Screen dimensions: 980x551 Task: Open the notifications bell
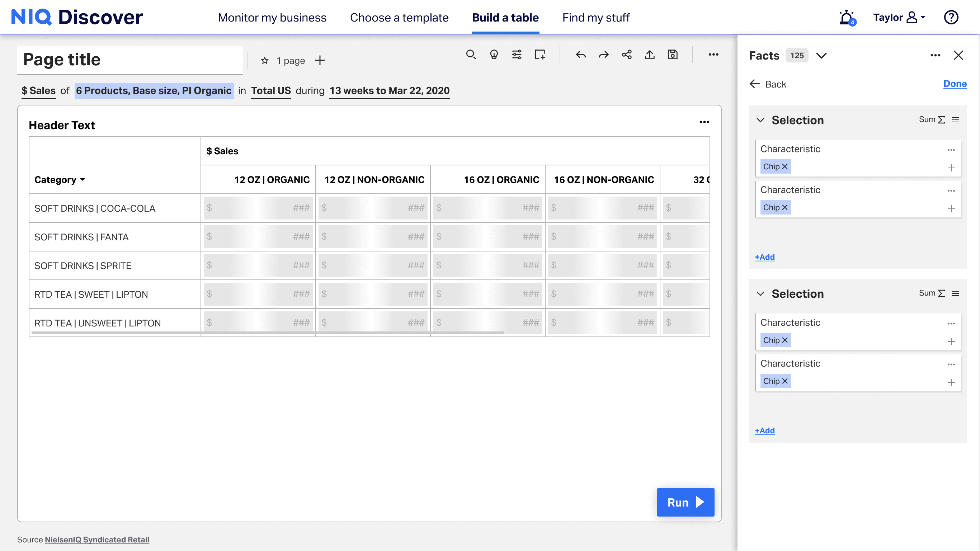point(847,18)
